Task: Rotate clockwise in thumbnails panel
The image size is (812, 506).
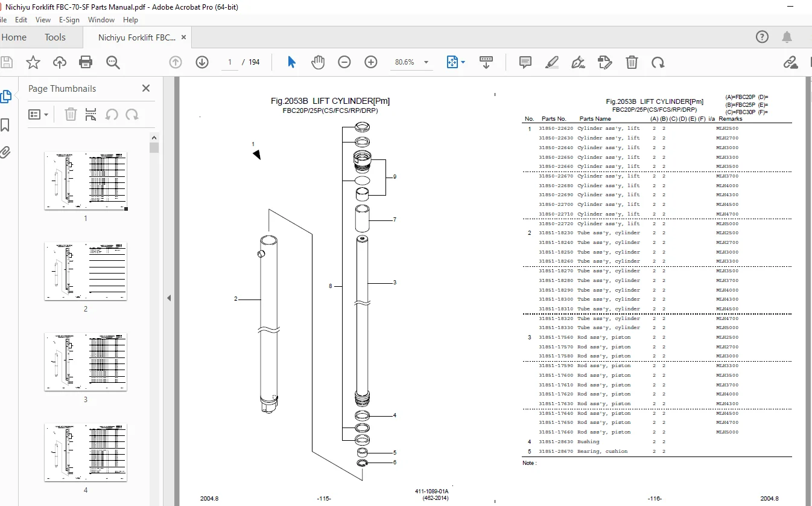Action: (x=132, y=114)
